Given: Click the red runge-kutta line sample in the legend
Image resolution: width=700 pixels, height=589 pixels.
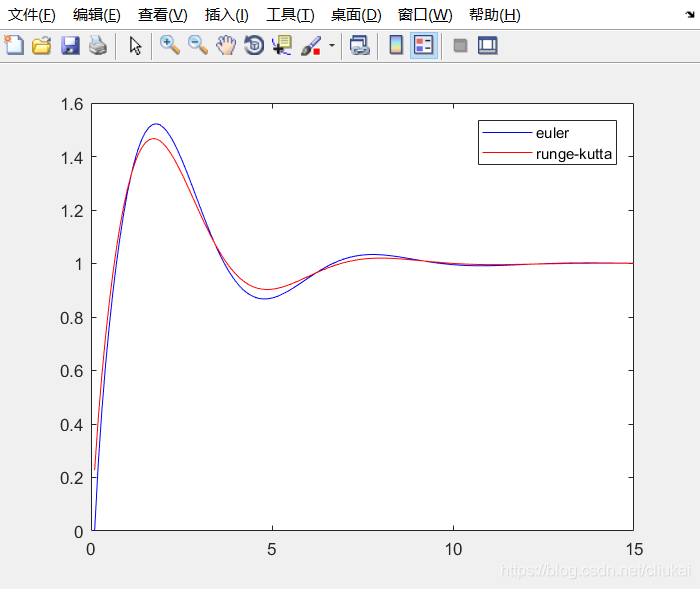Looking at the screenshot, I should click(x=507, y=153).
